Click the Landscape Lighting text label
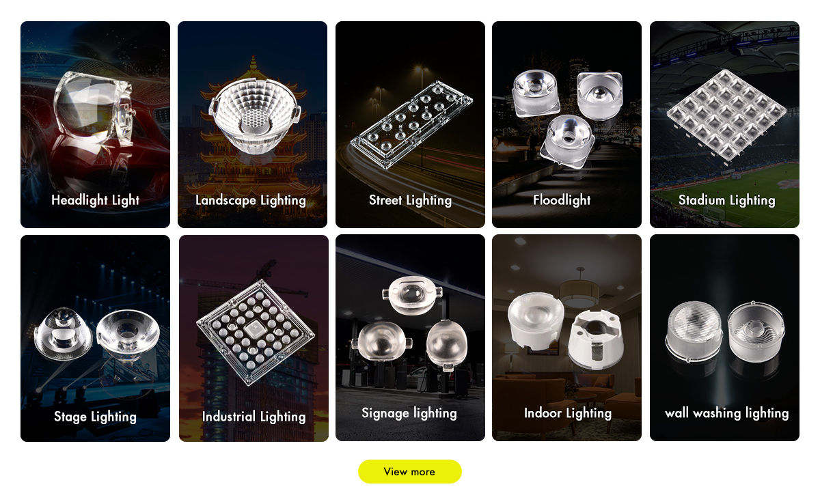Viewport: 820px width, 504px height. (251, 200)
